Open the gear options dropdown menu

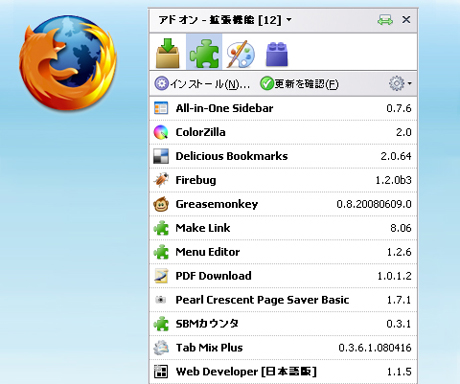[x=400, y=83]
